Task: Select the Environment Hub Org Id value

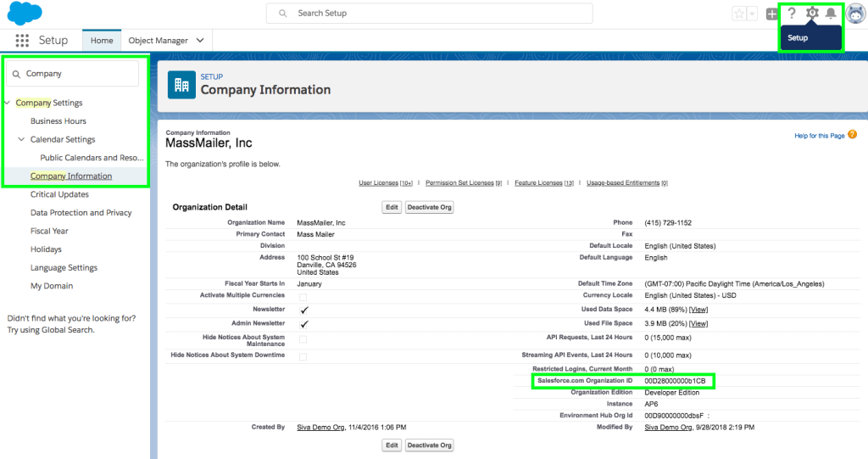Action: tap(674, 416)
